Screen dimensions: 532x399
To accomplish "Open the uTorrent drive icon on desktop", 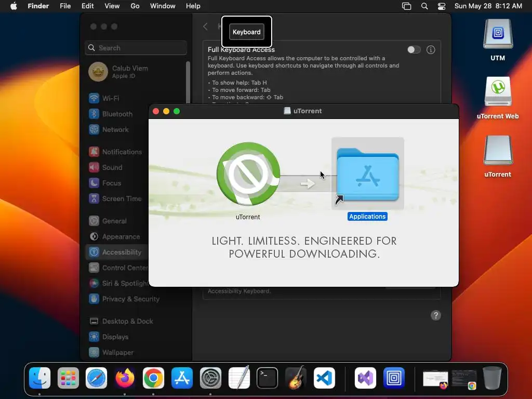I will (498, 150).
